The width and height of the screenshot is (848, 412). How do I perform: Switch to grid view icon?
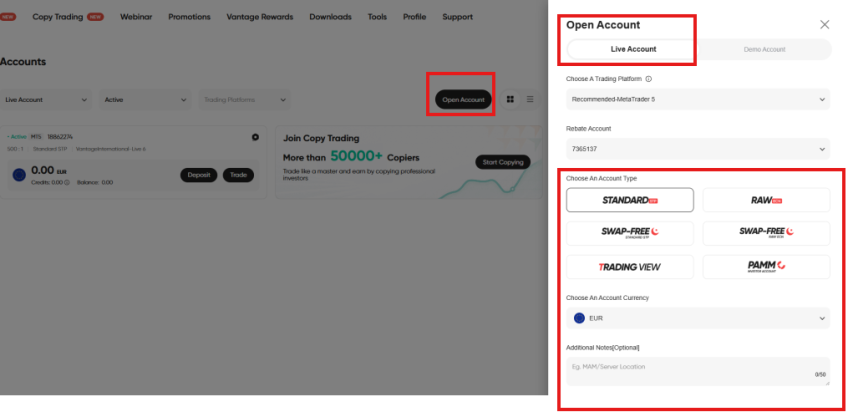(509, 99)
